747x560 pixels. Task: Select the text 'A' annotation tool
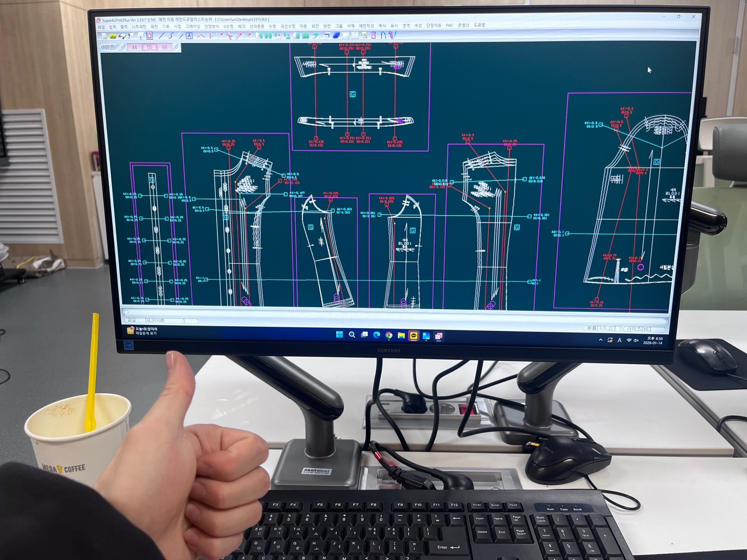click(189, 36)
